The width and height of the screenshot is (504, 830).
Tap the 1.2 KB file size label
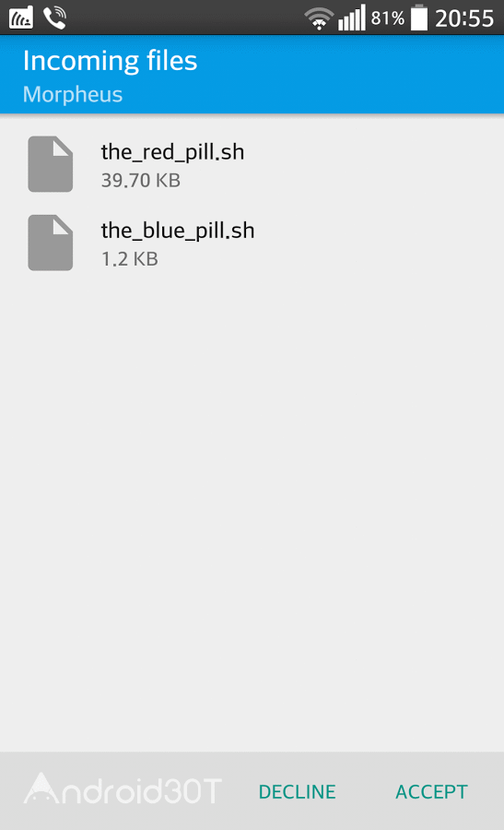(130, 259)
